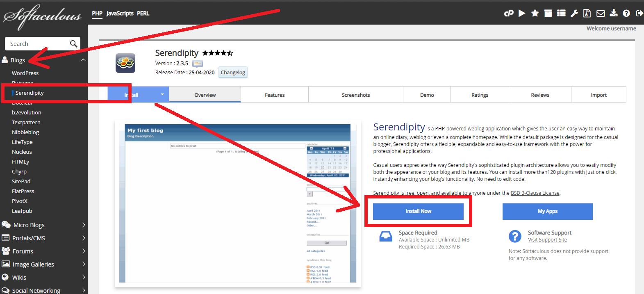Click the question mark help icon
This screenshot has height=294, width=644.
pyautogui.click(x=626, y=14)
